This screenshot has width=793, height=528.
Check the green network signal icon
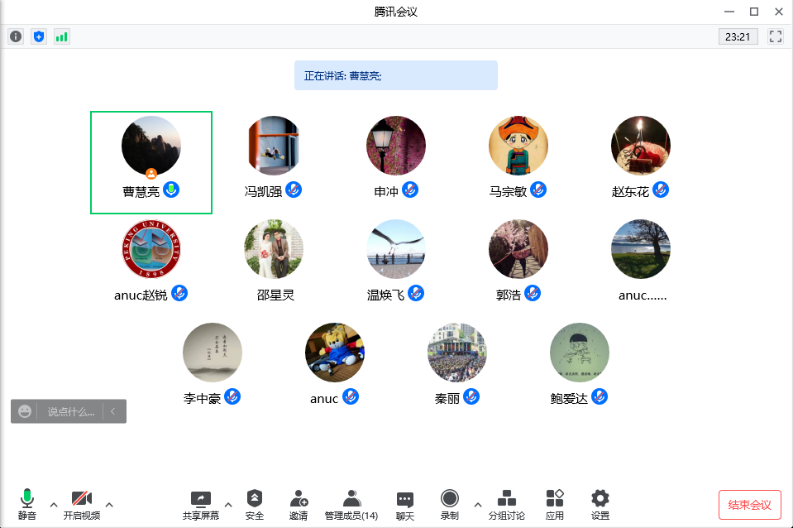[x=62, y=36]
